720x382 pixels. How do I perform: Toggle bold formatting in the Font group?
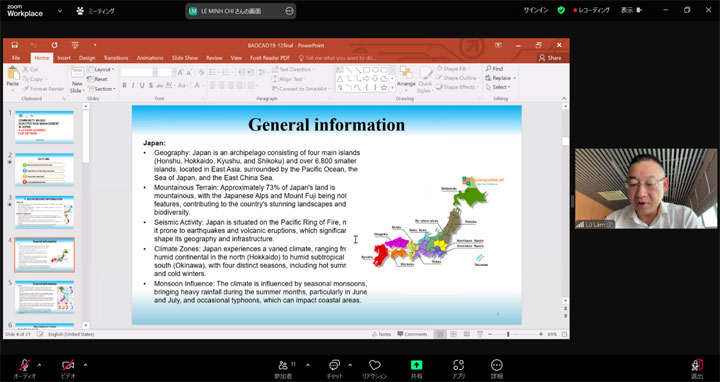pos(124,85)
